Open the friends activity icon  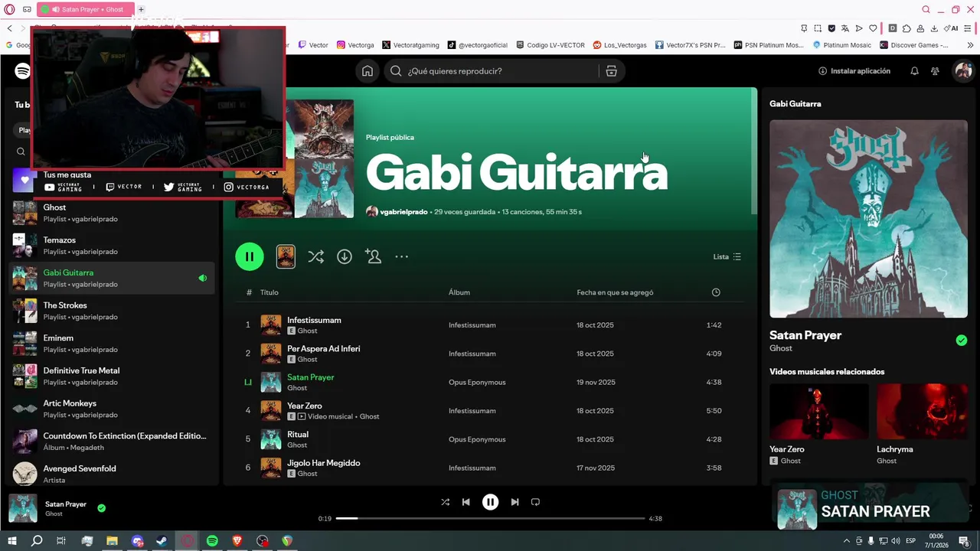click(935, 71)
